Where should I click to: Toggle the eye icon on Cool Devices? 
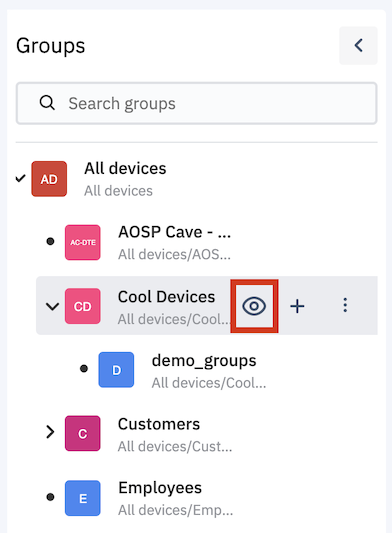(x=254, y=306)
